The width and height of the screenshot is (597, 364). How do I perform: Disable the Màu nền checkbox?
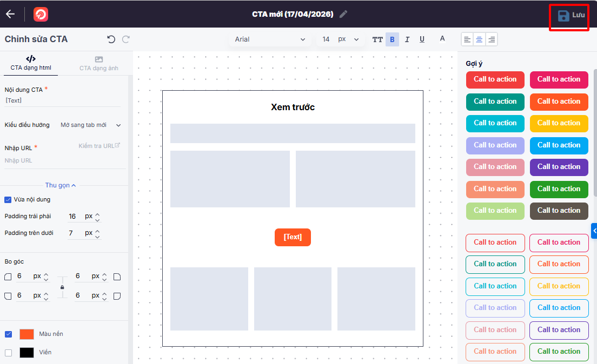coord(8,334)
